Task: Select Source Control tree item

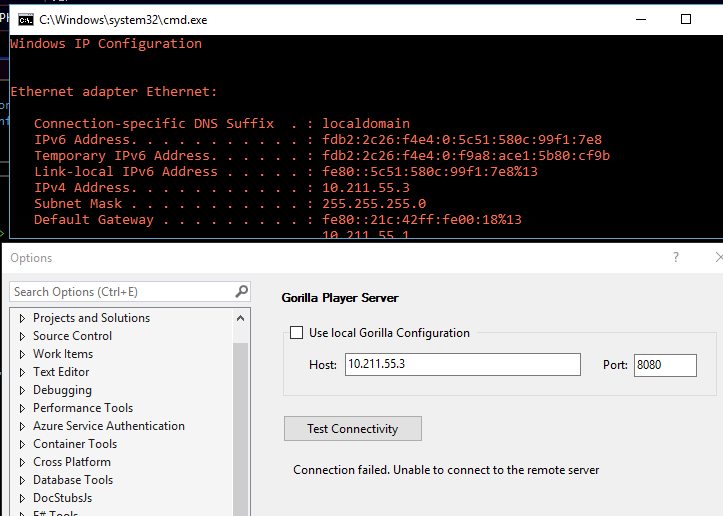Action: click(x=72, y=336)
